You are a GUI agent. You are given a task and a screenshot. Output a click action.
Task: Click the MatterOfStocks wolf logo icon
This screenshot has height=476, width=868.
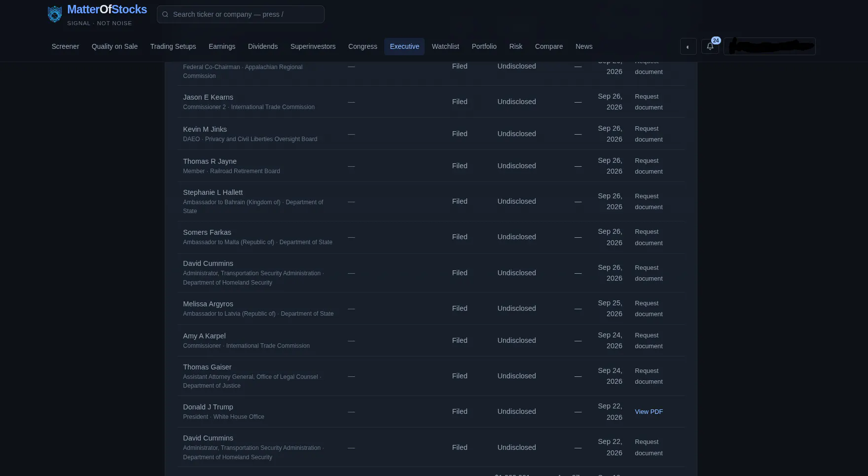pyautogui.click(x=55, y=14)
